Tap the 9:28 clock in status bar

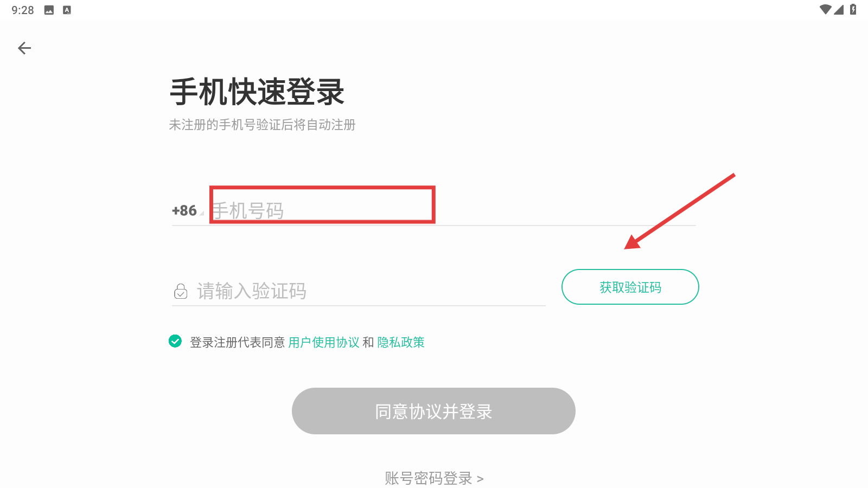[23, 10]
